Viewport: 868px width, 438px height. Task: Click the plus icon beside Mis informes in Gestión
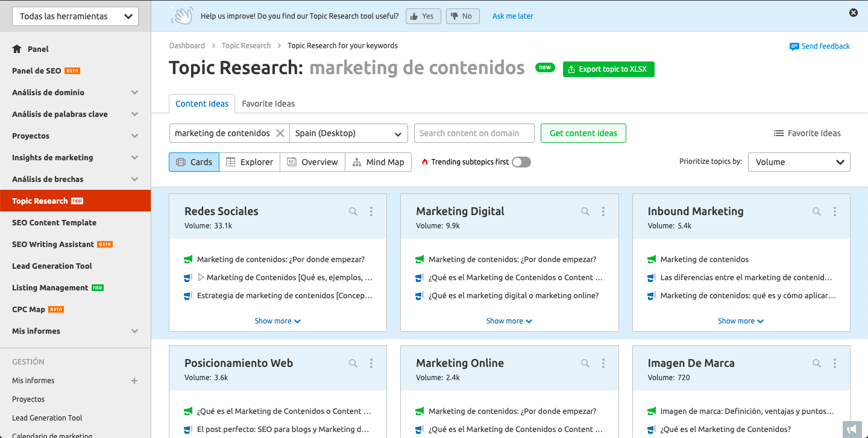click(134, 381)
